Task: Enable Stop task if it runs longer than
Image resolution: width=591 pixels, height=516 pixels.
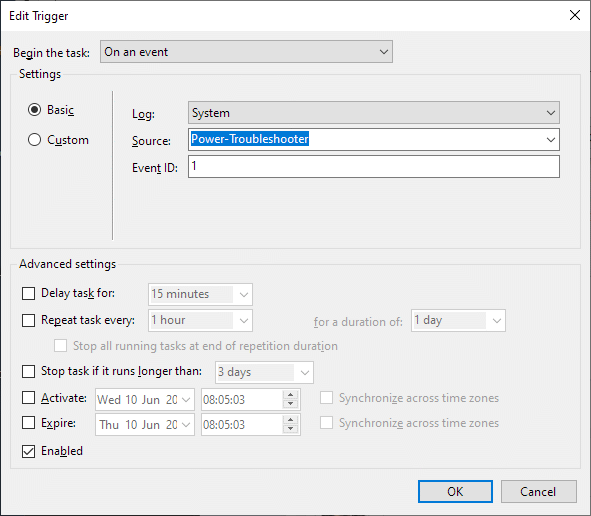Action: [28, 371]
